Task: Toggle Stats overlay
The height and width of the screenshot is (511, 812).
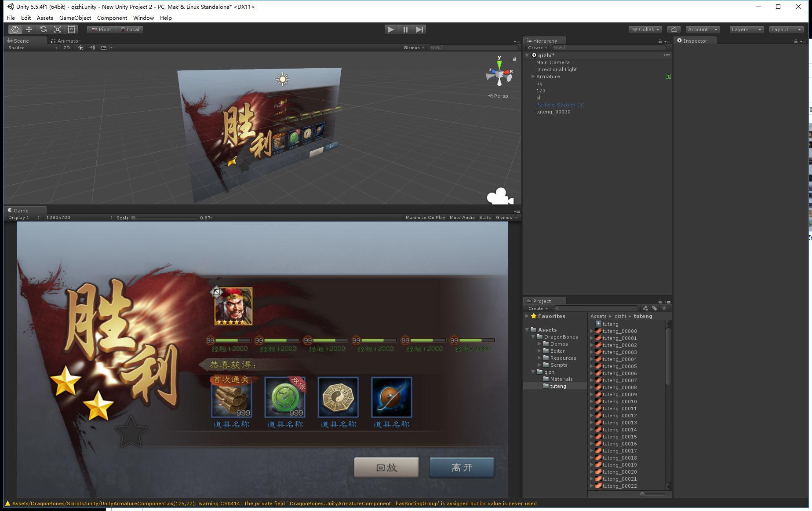Action: pyautogui.click(x=485, y=218)
